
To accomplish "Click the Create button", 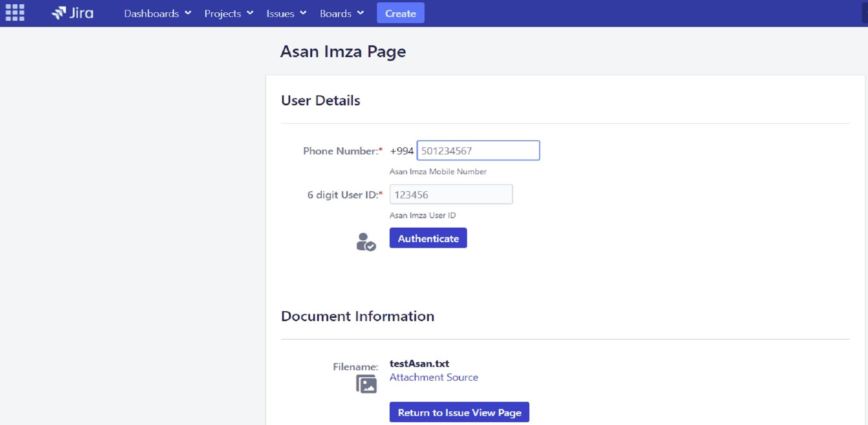I will click(401, 13).
